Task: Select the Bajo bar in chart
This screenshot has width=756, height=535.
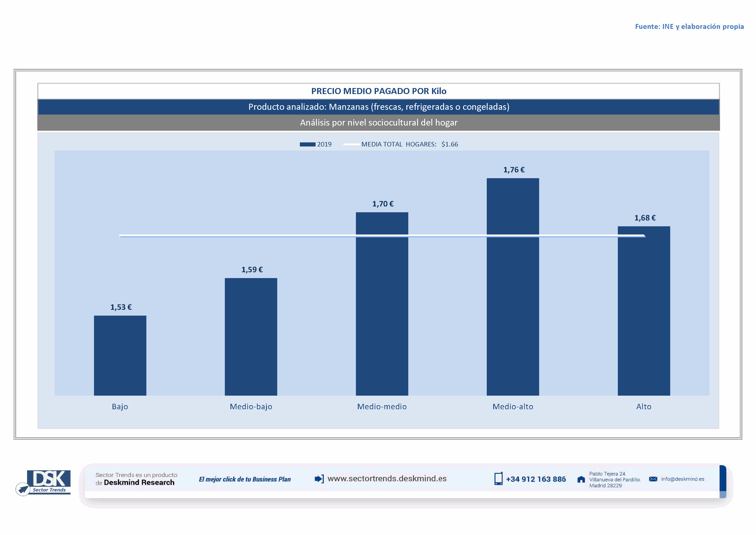Action: coord(120,356)
